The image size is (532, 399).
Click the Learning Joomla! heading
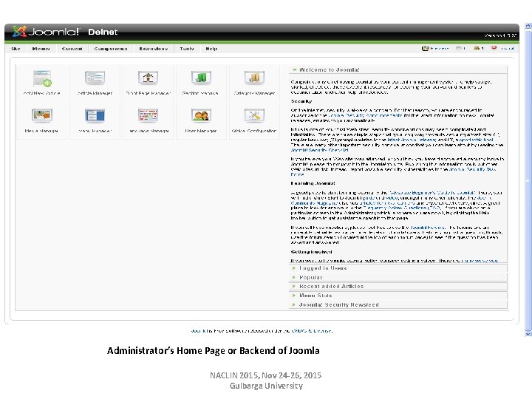pos(313,183)
